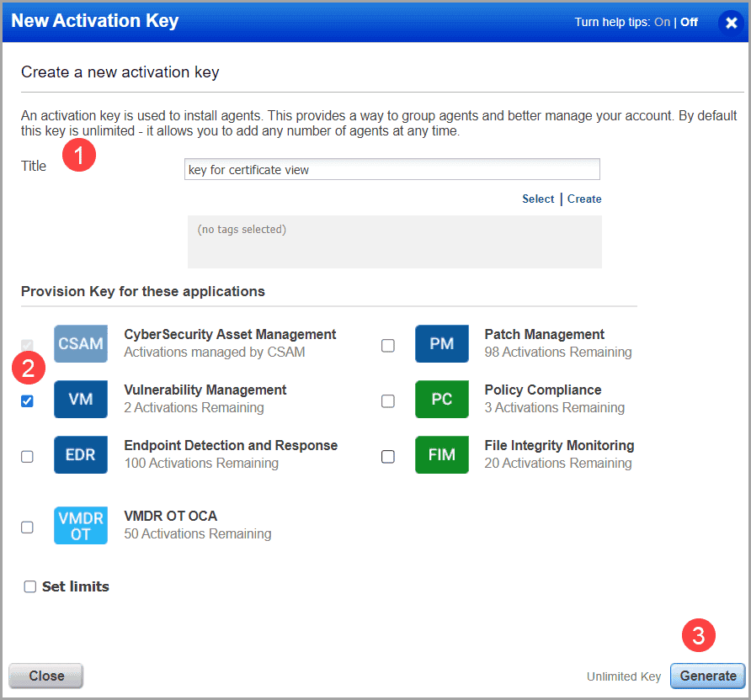Enable the Set limits option
The image size is (751, 700).
point(29,586)
